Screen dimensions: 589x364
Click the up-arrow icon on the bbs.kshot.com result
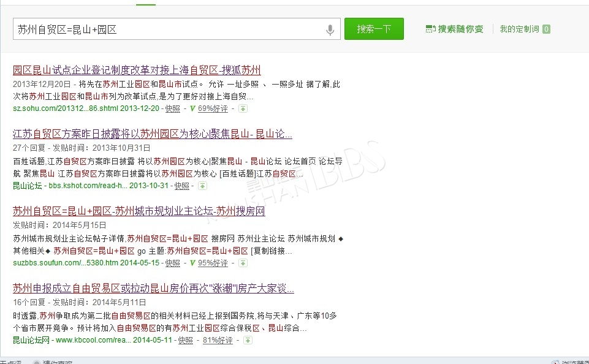[x=202, y=186]
